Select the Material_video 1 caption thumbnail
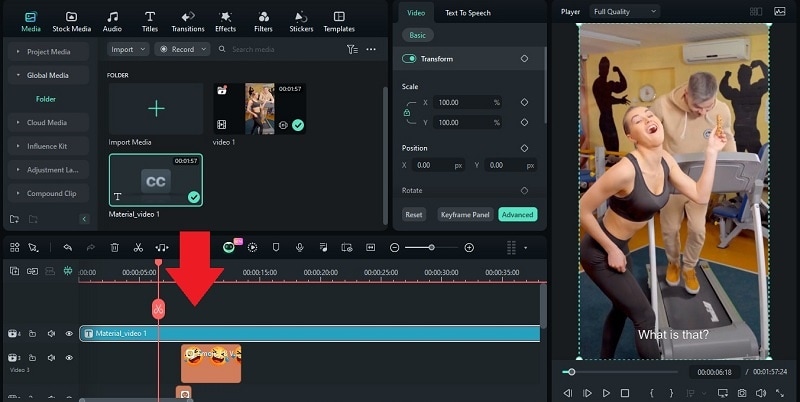The image size is (800, 402). pyautogui.click(x=156, y=180)
